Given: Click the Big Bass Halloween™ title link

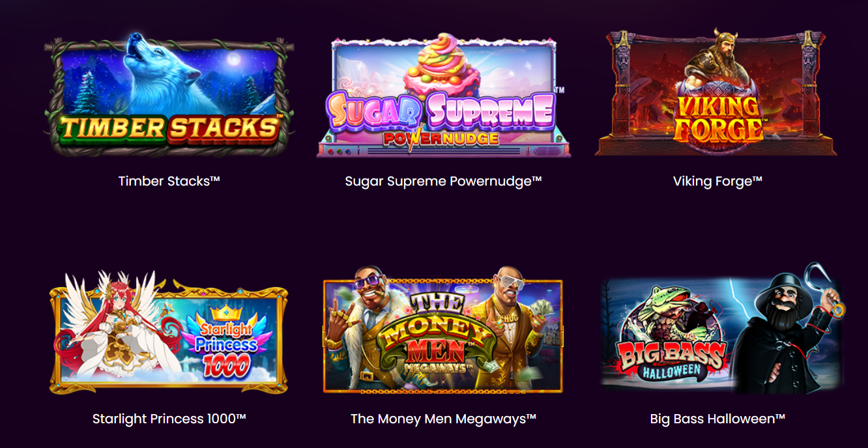Looking at the screenshot, I should click(717, 419).
